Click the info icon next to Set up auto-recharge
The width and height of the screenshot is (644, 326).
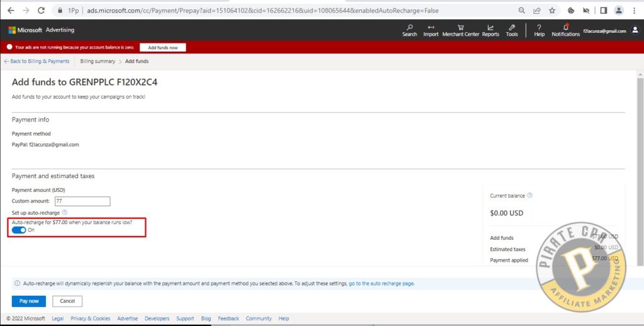click(65, 213)
